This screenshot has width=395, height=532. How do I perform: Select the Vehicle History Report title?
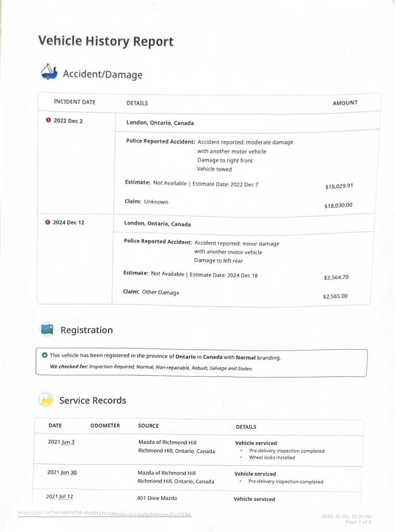106,42
